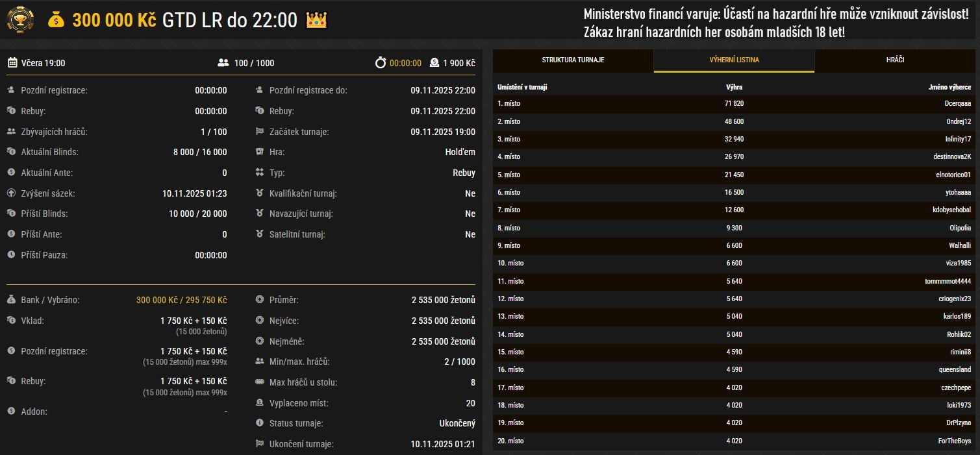Click the icon beside Pozdní registrace do
Viewport: 980px width, 455px height.
(260, 90)
